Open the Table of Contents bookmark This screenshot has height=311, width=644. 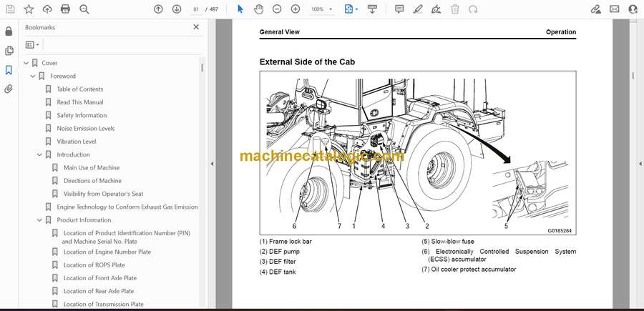79,89
